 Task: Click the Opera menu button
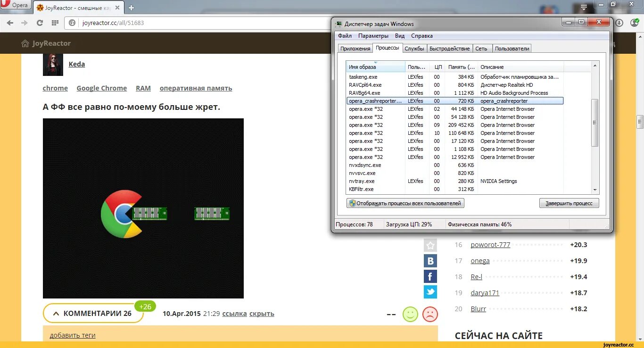click(15, 6)
